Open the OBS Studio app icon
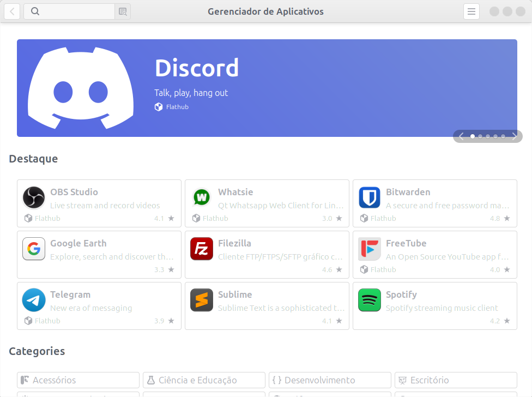This screenshot has width=532, height=397. pos(34,197)
